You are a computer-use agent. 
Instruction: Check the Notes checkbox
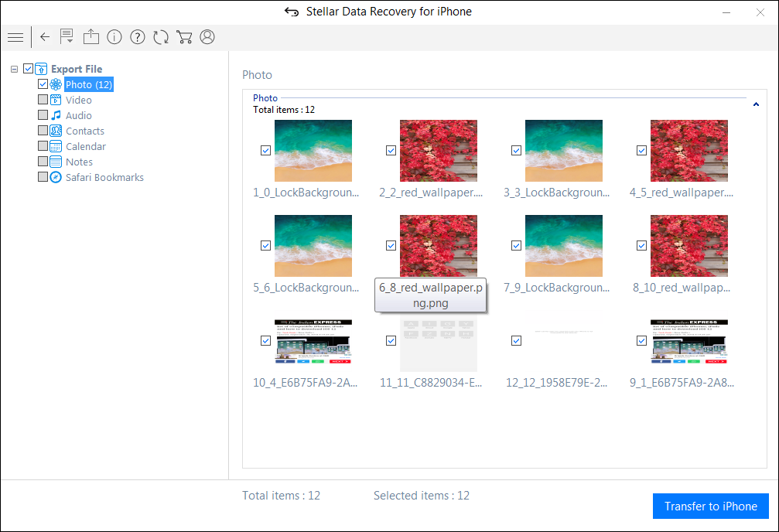coord(43,161)
